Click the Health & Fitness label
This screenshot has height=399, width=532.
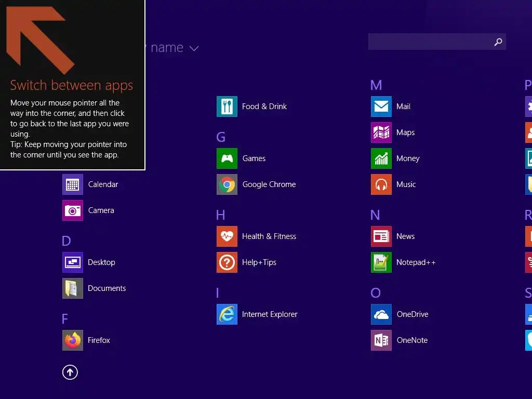(x=269, y=236)
